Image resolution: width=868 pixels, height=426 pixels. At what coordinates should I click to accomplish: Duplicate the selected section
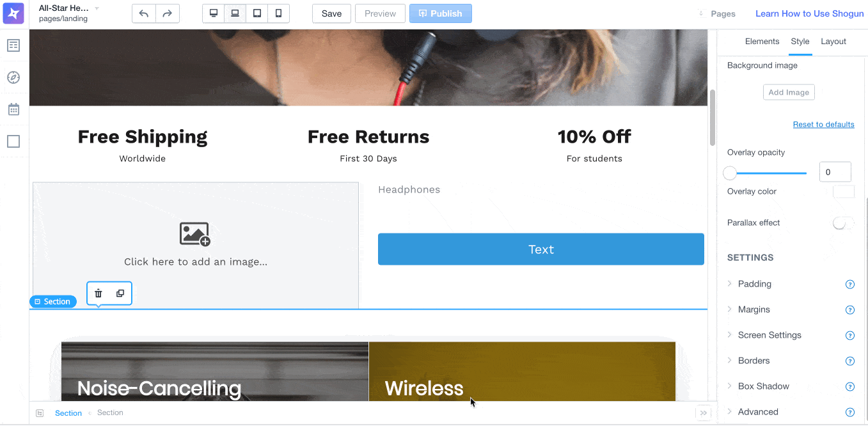click(120, 293)
